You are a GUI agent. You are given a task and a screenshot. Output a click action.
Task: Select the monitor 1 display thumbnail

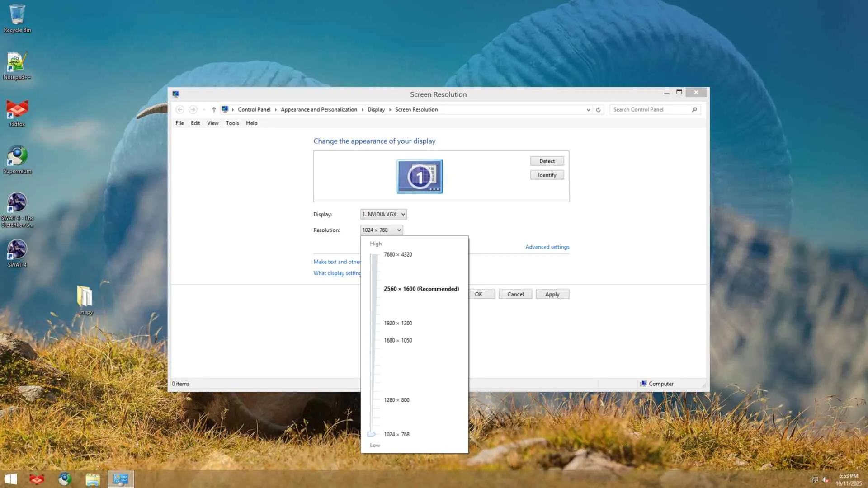tap(420, 176)
